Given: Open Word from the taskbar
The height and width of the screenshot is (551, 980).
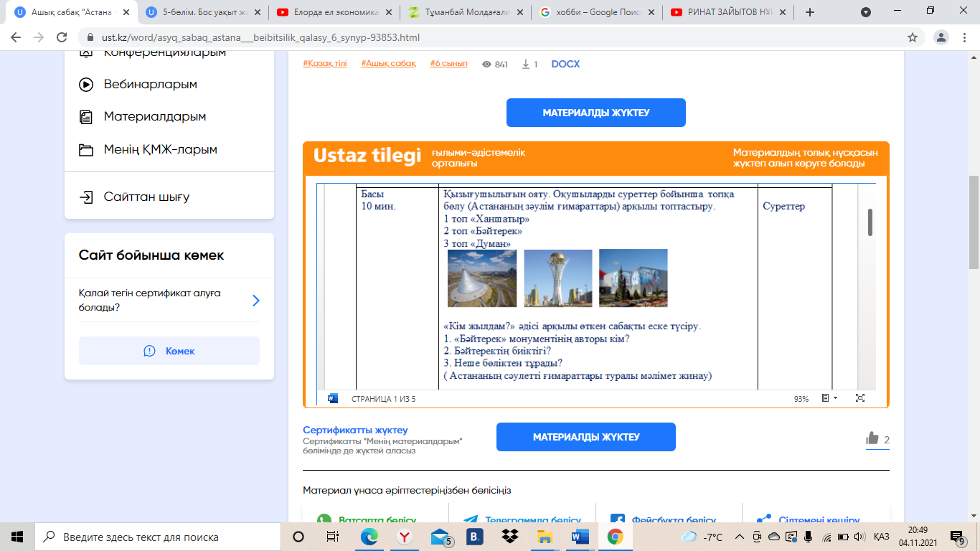Looking at the screenshot, I should point(580,537).
